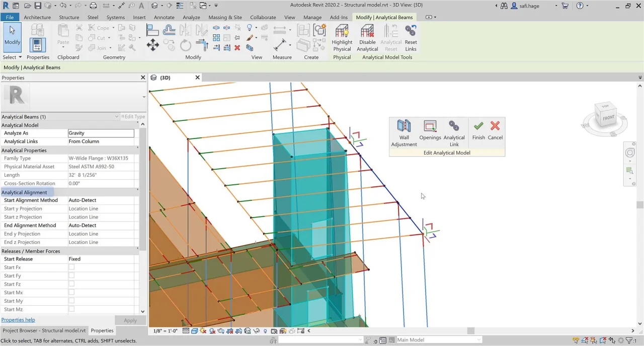Screen dimensions: 644x346
Task: Click the Undo arrow icon
Action: coord(63,6)
